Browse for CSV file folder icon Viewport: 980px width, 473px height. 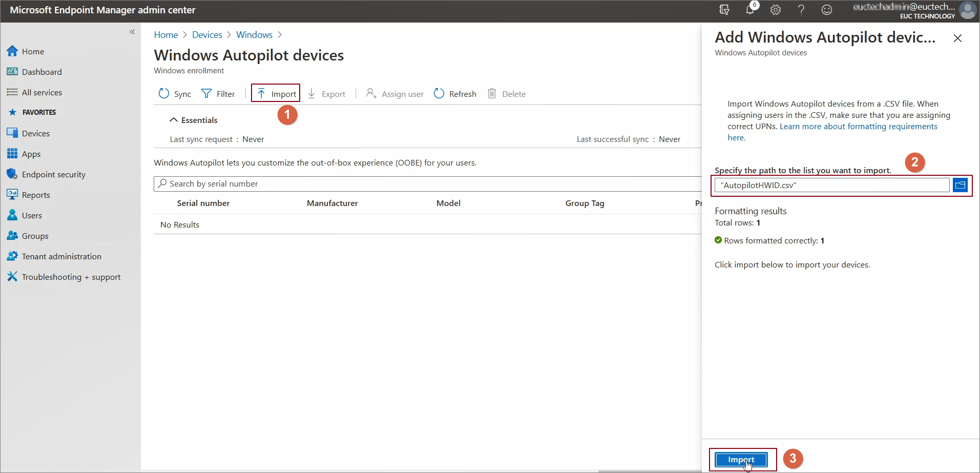pyautogui.click(x=960, y=185)
